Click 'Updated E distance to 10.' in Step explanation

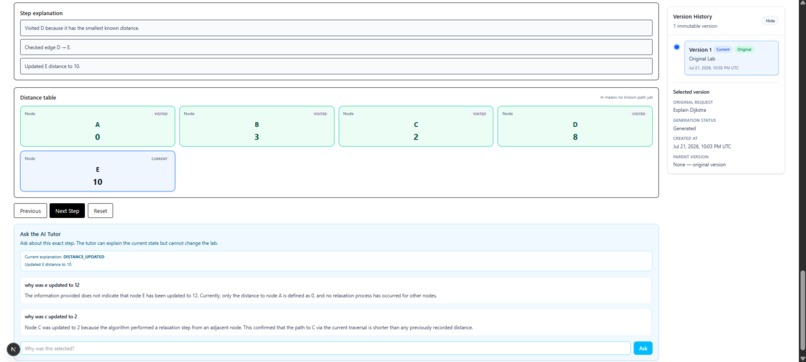point(336,66)
